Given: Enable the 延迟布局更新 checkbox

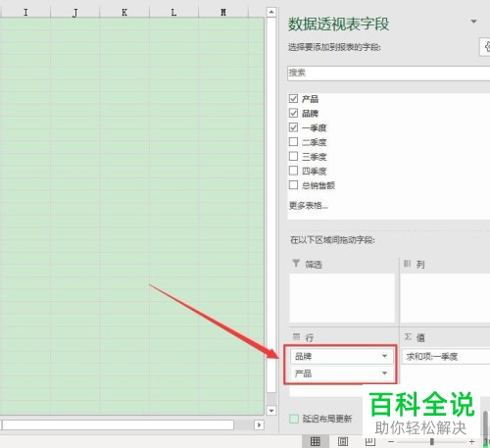Looking at the screenshot, I should coord(294,419).
